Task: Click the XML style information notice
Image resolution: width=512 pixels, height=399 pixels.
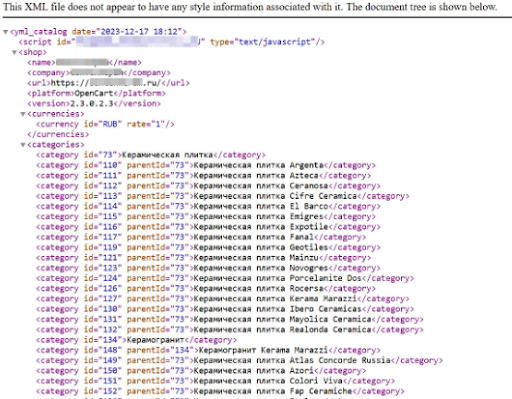Action: 250,7
